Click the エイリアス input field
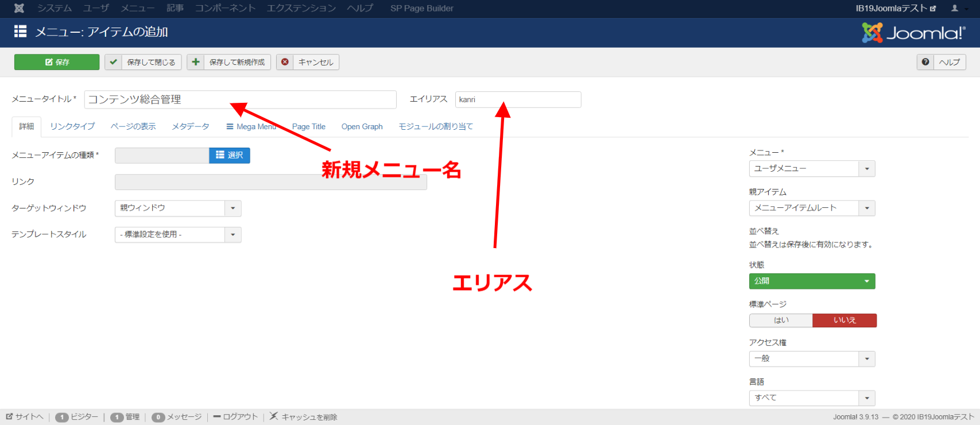 tap(518, 99)
